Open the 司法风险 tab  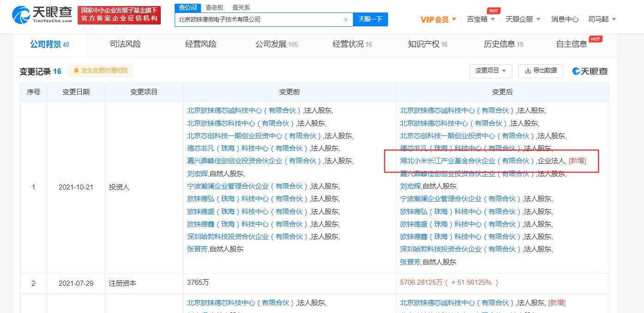click(x=125, y=44)
